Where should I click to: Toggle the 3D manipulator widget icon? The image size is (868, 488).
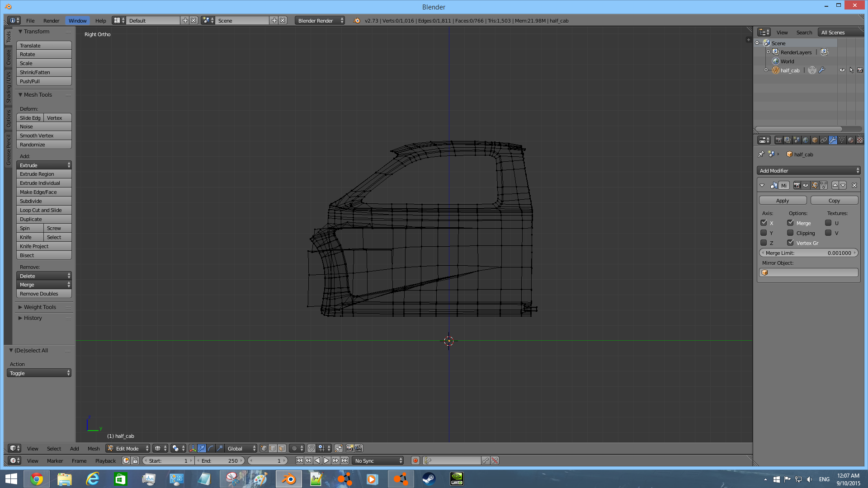(193, 448)
